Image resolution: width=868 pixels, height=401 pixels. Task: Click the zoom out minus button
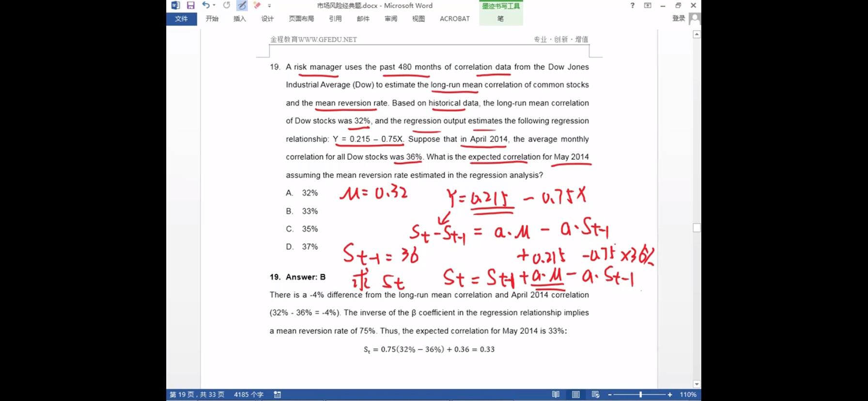610,395
